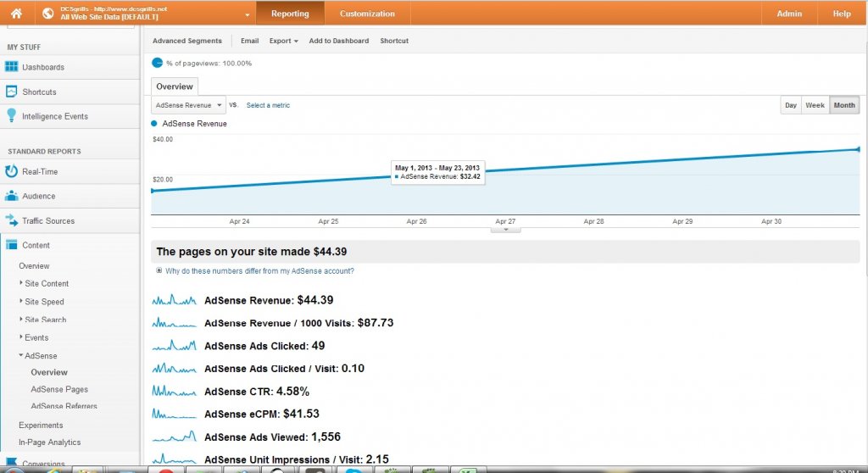Viewport: 868px width, 473px height.
Task: Click the 'AdSense eCPM: $41.53' text
Action: (x=262, y=414)
